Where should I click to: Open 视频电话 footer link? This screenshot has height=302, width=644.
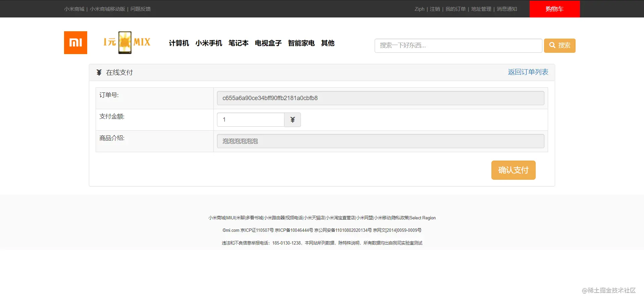click(x=294, y=218)
